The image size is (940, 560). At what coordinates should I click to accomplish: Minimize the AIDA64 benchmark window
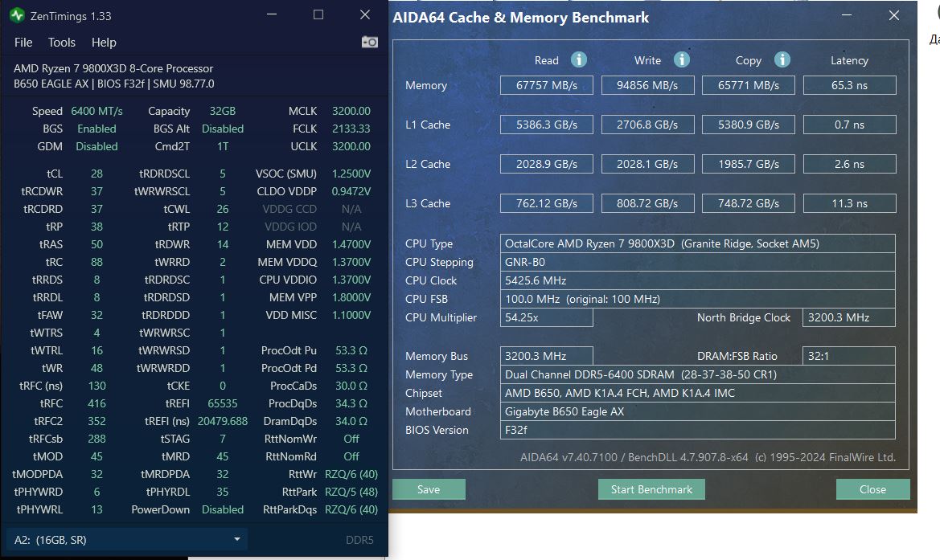coord(847,15)
